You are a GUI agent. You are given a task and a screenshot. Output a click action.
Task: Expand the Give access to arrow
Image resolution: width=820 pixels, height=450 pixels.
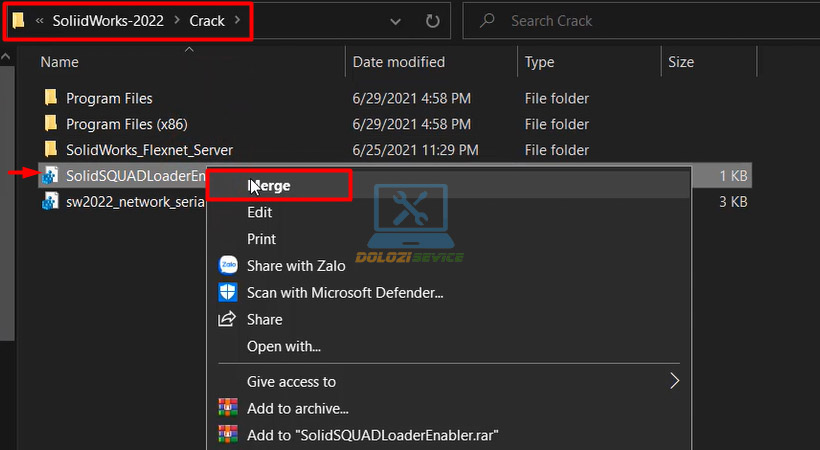[x=675, y=381]
